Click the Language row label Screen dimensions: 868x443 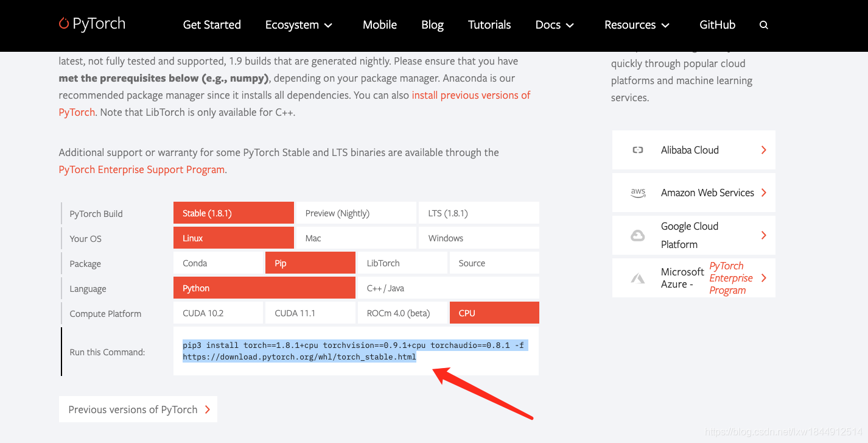[x=88, y=289]
